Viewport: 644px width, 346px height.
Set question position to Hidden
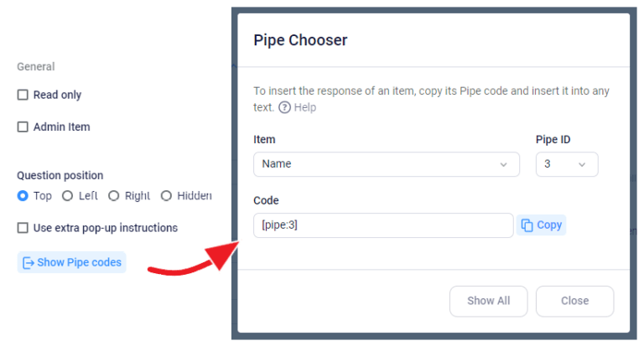point(166,196)
